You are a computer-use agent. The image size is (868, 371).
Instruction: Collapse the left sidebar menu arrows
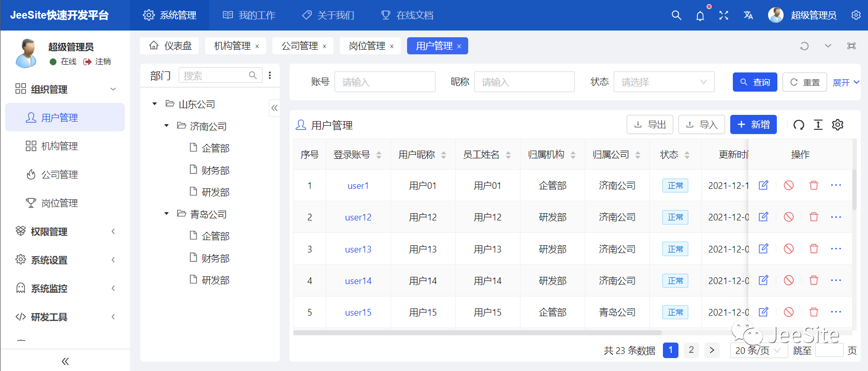tap(65, 361)
